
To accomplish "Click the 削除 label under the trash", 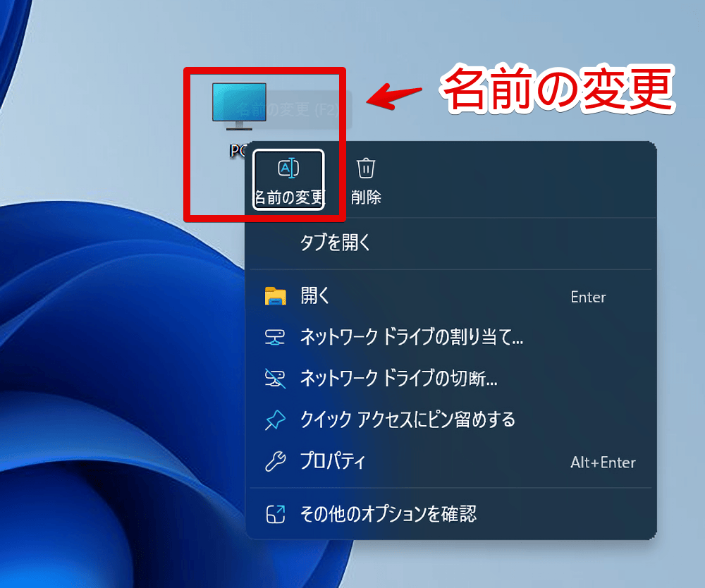I will click(366, 197).
